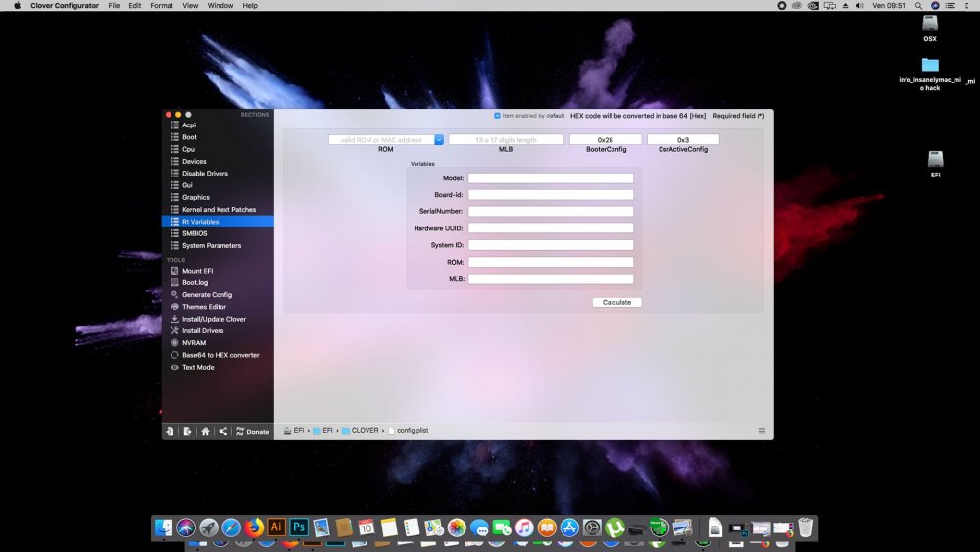Viewport: 980px width, 552px height.
Task: Open Finder from the dock
Action: pos(164,527)
